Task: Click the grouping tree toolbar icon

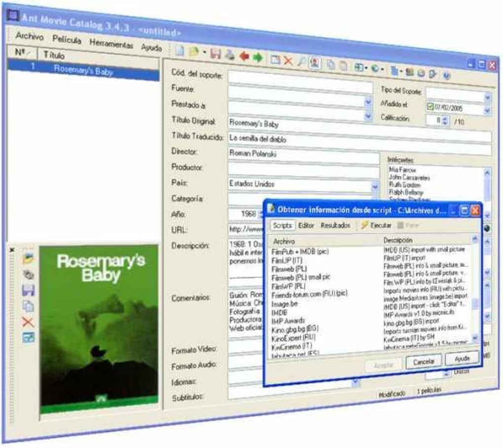Action: tap(394, 70)
